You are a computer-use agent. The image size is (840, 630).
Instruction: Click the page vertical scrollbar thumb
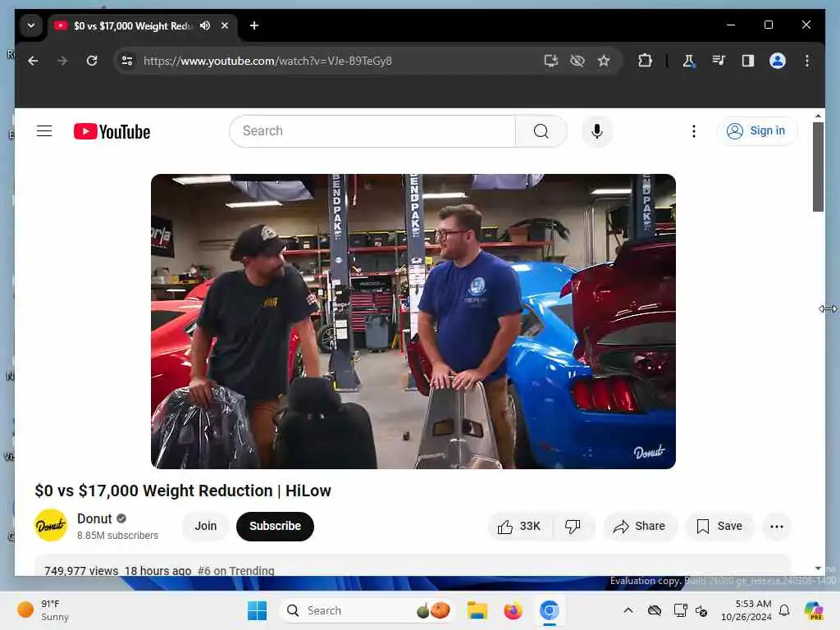(x=818, y=167)
